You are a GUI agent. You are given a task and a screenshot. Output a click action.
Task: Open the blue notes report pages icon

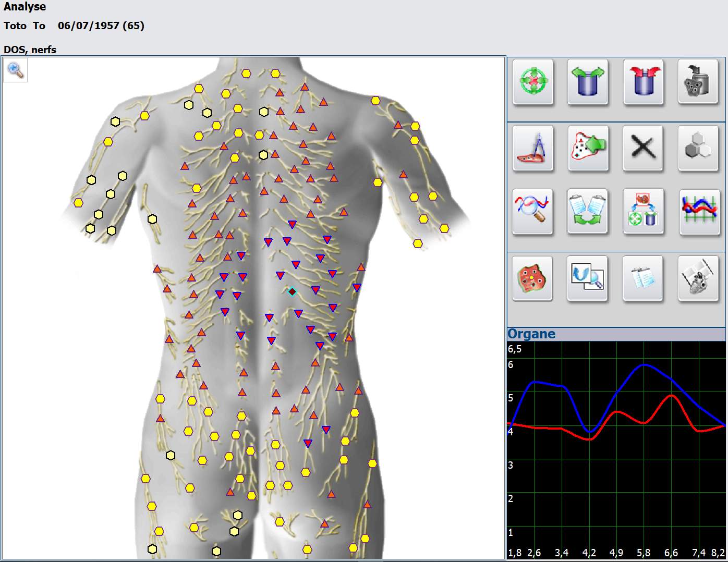(x=643, y=278)
